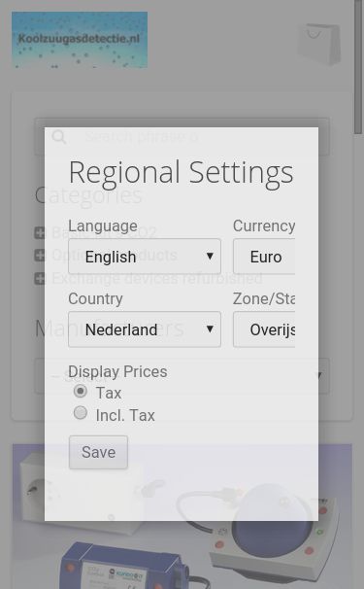This screenshot has height=589, width=364.
Task: Open the Country dropdown showing Nederland
Action: [145, 329]
